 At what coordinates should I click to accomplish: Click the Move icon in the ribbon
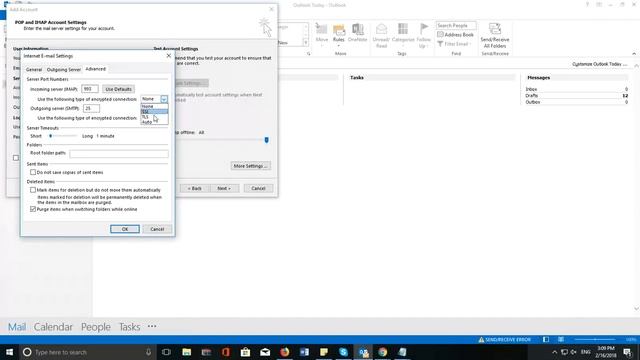pos(322,33)
